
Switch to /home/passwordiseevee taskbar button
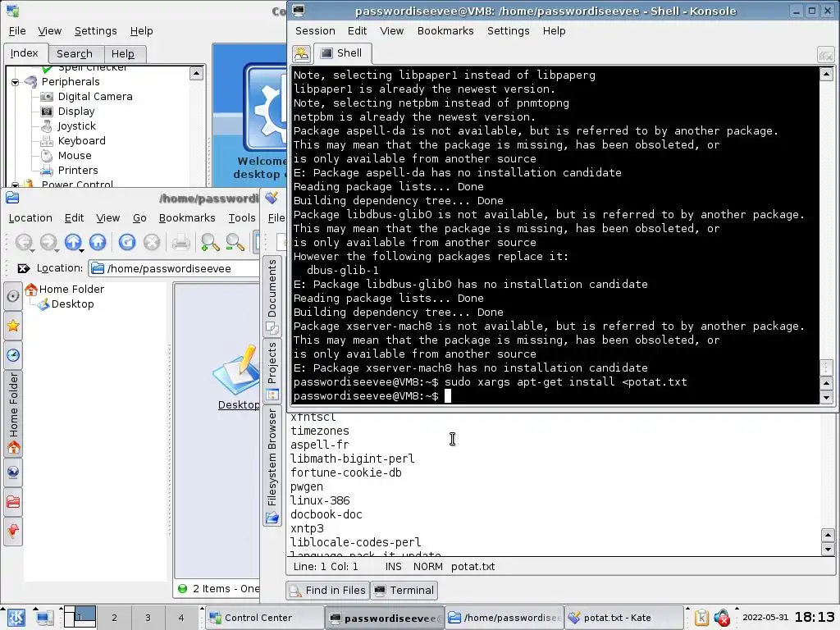[x=504, y=618]
